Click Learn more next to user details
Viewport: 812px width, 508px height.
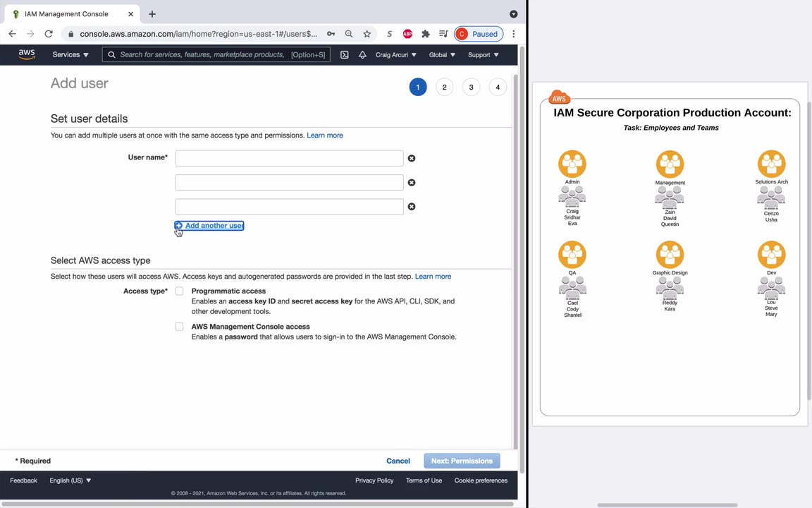325,135
